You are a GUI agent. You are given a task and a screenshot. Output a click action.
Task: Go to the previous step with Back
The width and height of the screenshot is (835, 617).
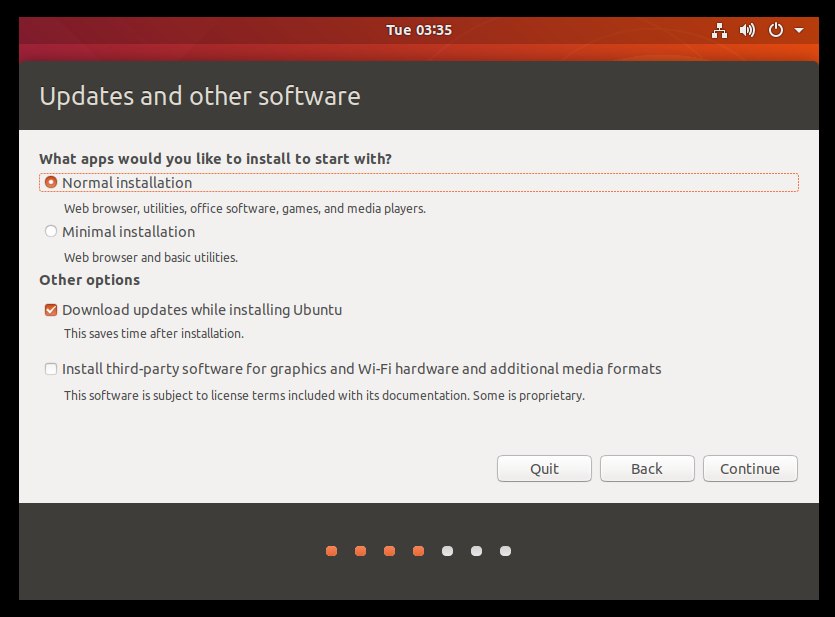pyautogui.click(x=647, y=468)
